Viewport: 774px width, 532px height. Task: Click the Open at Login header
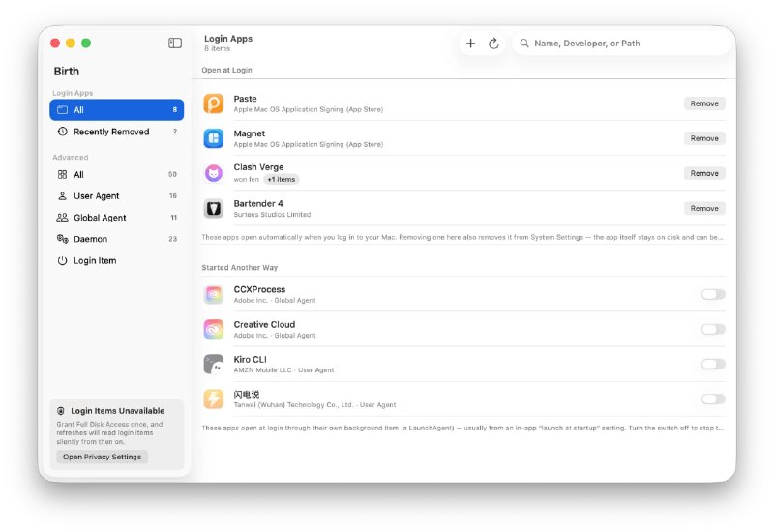(226, 70)
